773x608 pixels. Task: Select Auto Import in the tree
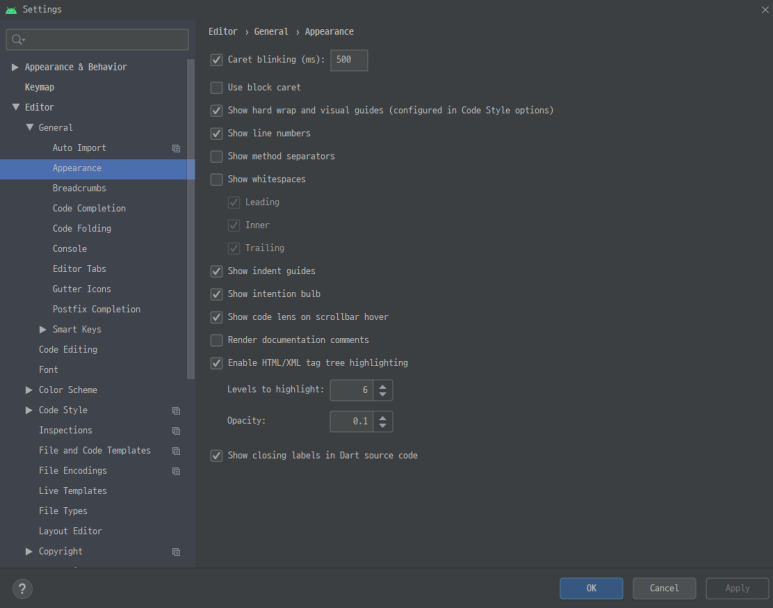79,148
